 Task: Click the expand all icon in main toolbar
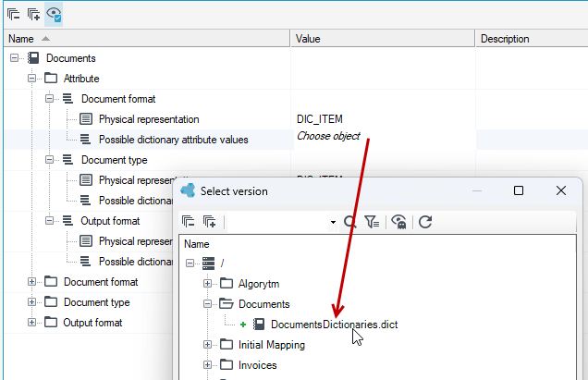(x=34, y=14)
